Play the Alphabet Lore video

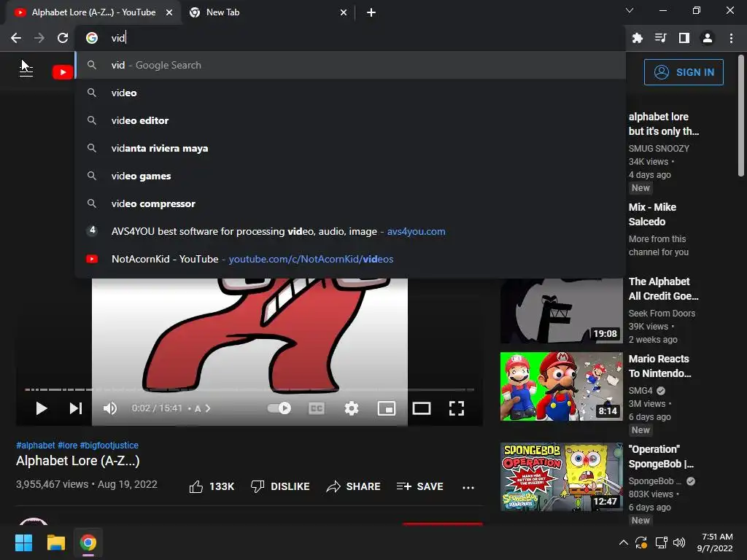(42, 408)
